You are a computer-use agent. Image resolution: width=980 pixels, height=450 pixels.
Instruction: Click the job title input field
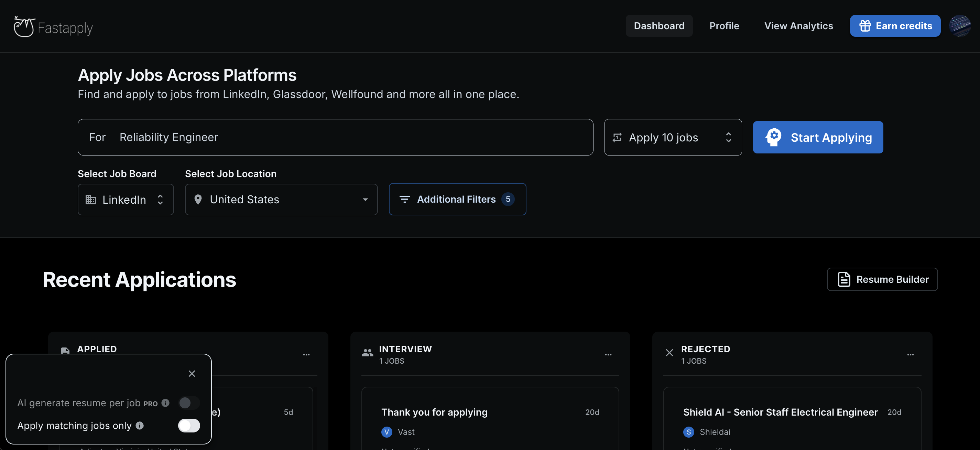335,137
